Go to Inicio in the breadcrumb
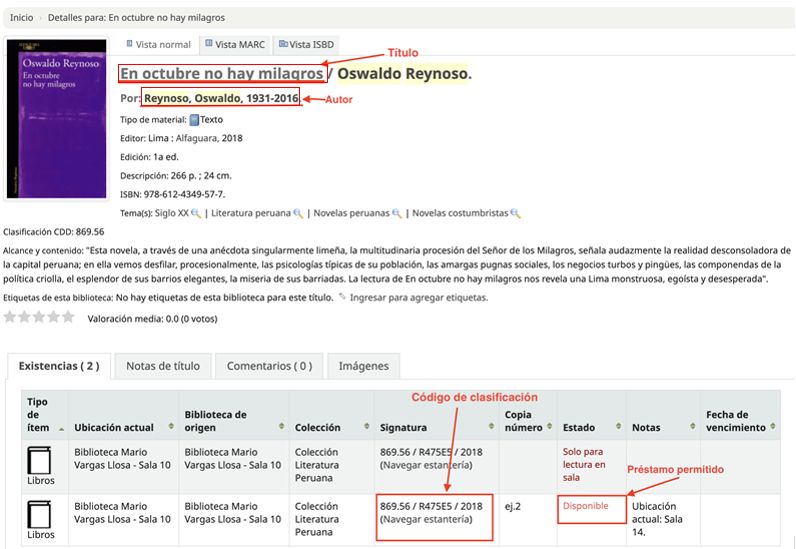Image resolution: width=796 pixels, height=549 pixels. pyautogui.click(x=21, y=18)
